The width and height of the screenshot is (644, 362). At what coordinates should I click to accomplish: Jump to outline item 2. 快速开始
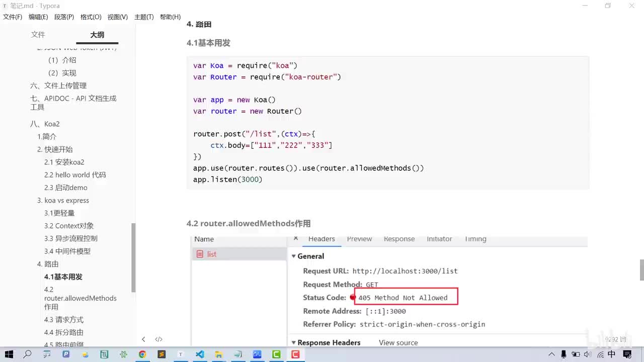(x=55, y=149)
